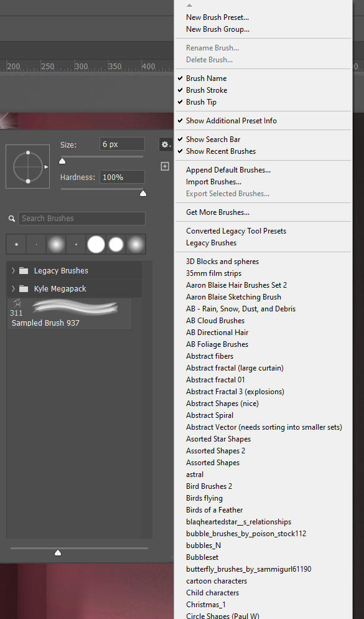Select Import Brushes from the menu

tap(212, 181)
